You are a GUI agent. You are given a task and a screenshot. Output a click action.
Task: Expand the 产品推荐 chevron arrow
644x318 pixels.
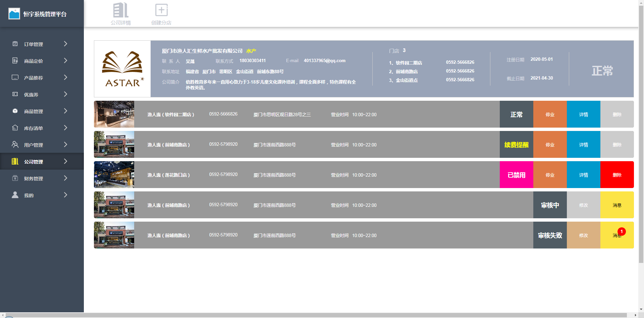(65, 77)
